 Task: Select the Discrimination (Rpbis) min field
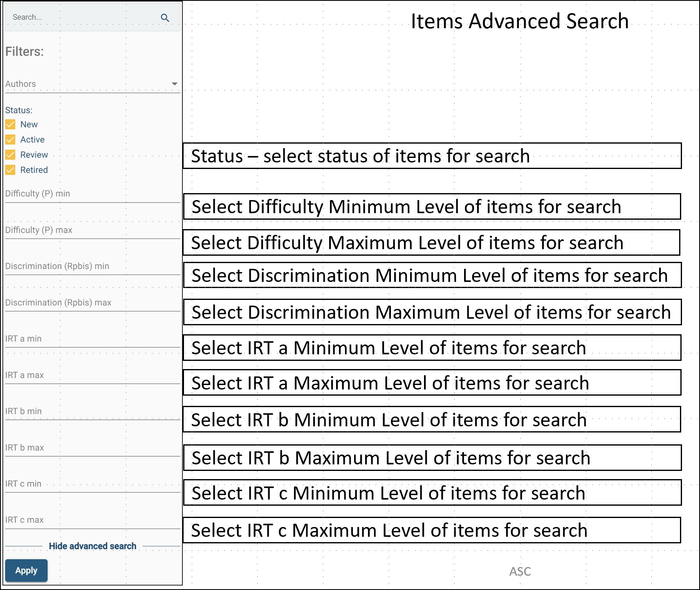tap(92, 266)
